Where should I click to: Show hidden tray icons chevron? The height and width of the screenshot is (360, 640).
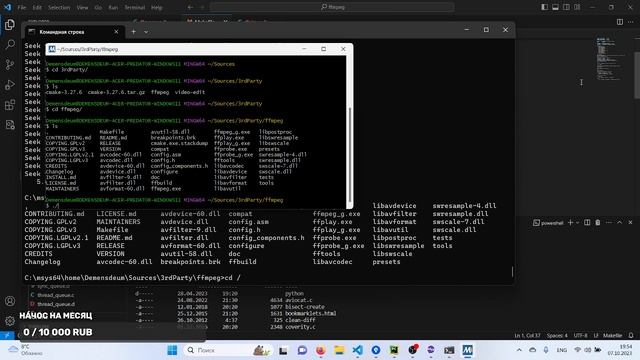(519, 350)
